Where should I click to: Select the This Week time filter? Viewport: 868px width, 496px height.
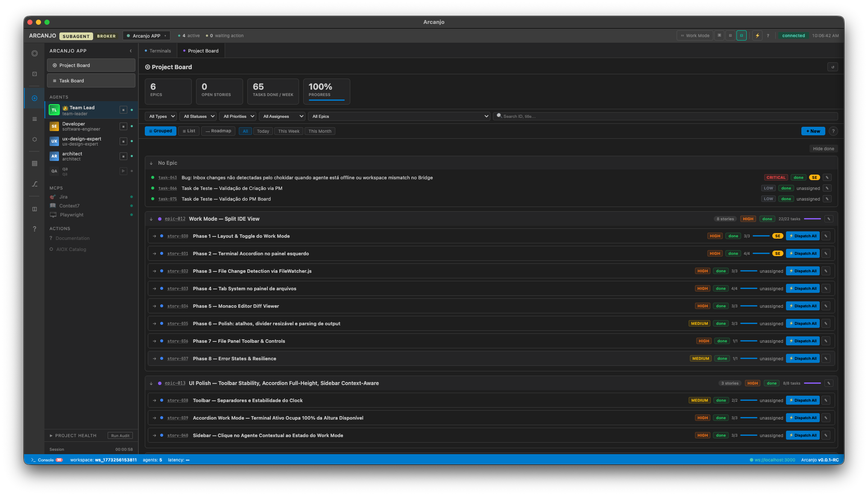pyautogui.click(x=289, y=131)
